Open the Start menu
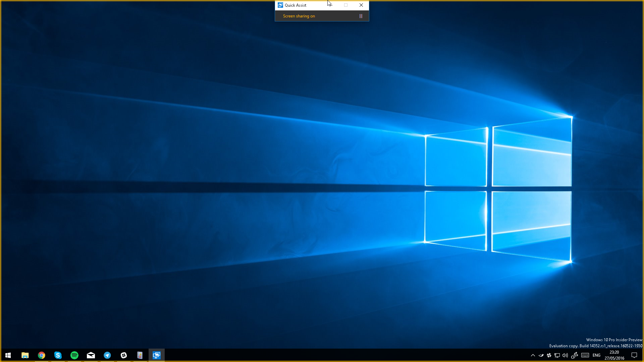This screenshot has width=644, height=362. point(8,355)
